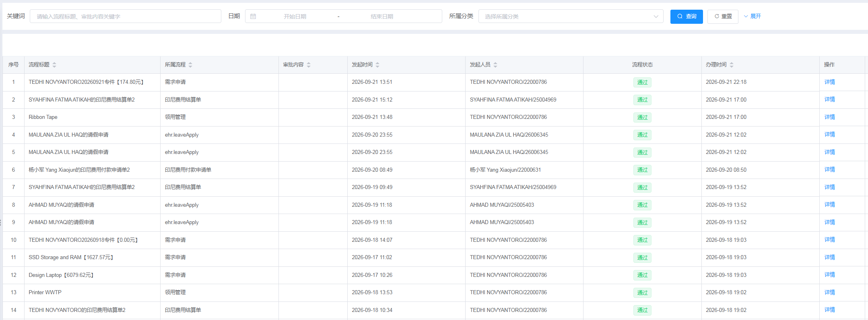This screenshot has height=320, width=868.
Task: Click the calendar icon in date field
Action: coord(253,17)
